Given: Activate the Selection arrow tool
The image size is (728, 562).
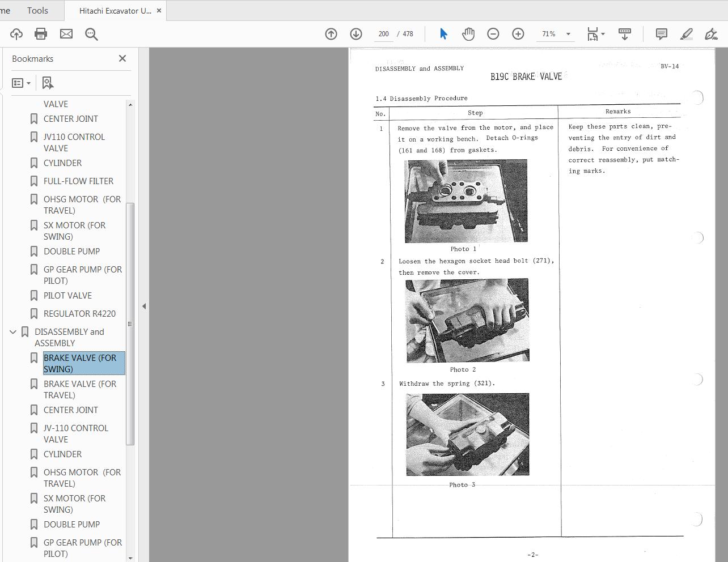Looking at the screenshot, I should (443, 34).
